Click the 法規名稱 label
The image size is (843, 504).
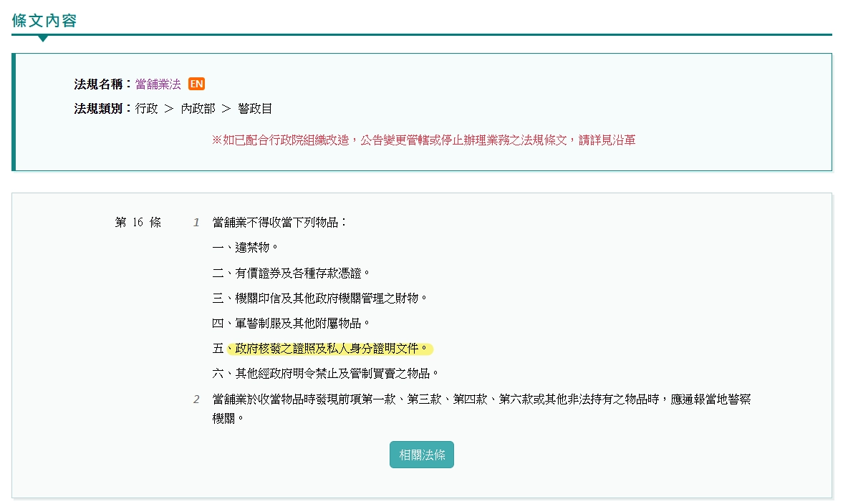[98, 84]
